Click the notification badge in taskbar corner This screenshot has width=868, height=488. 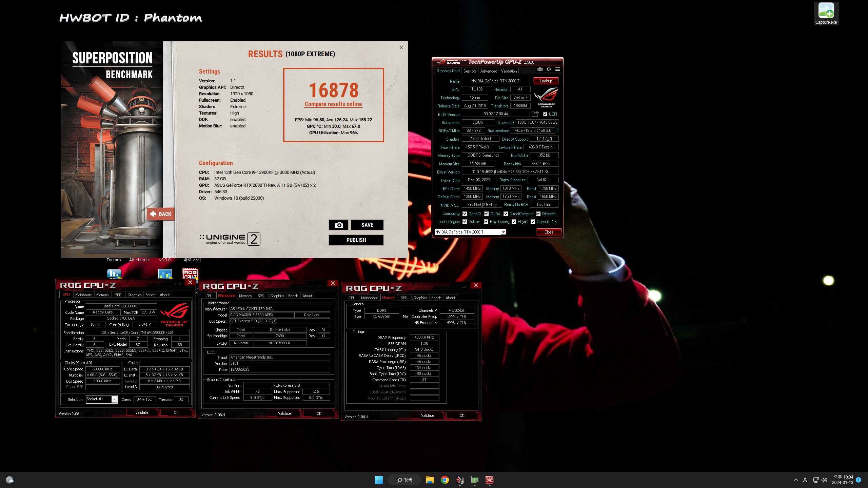click(859, 480)
